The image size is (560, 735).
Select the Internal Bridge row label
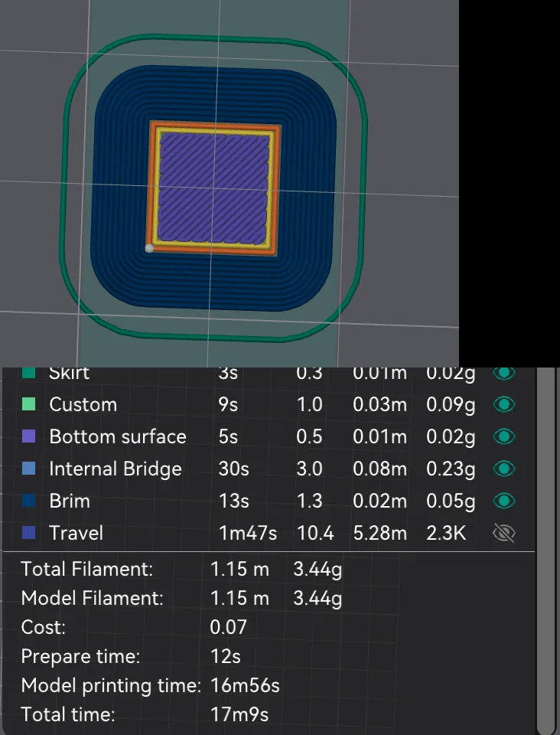[x=116, y=469]
